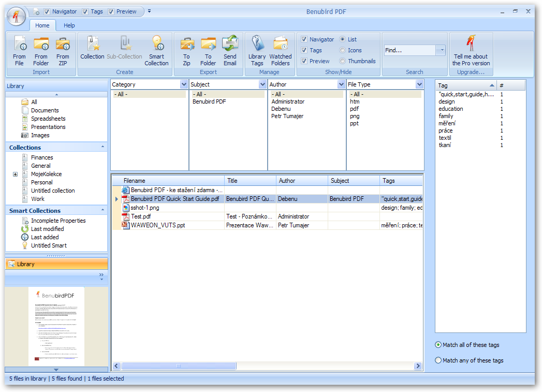Export selected files To Zip

click(x=187, y=51)
